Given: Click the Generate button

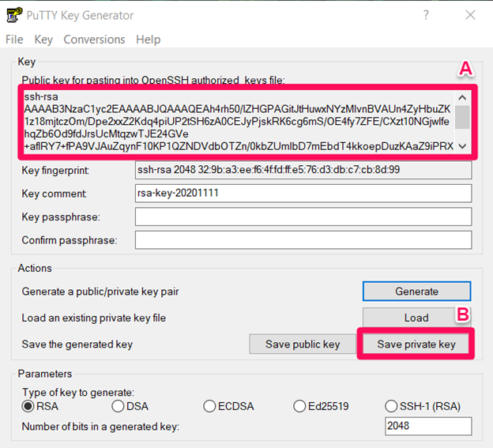Looking at the screenshot, I should click(x=416, y=292).
